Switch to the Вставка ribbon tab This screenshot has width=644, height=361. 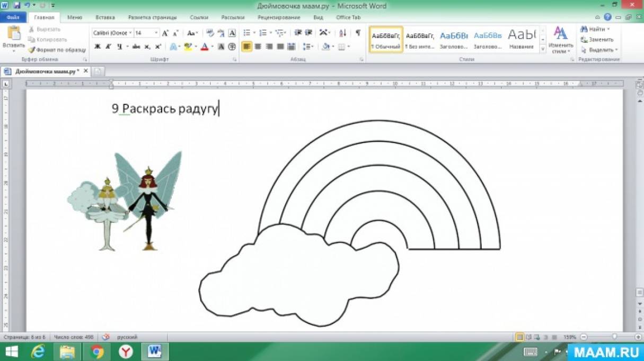coord(105,17)
